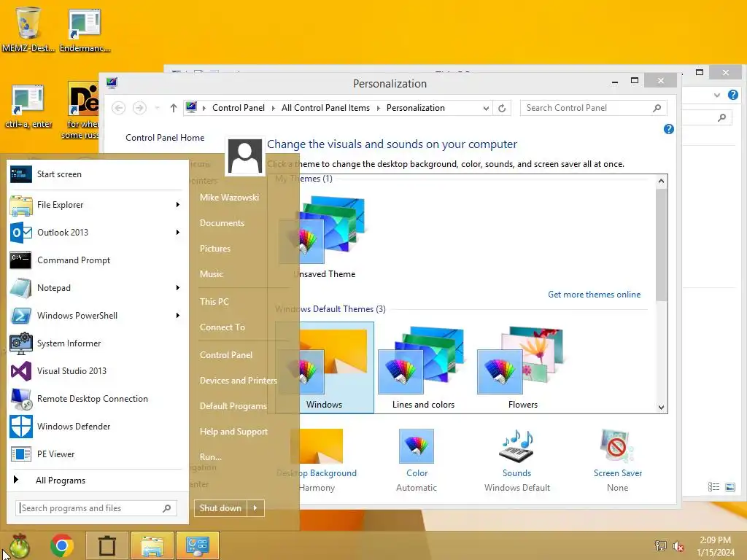Click the Forward navigation arrow
The image size is (747, 560).
[x=139, y=108]
